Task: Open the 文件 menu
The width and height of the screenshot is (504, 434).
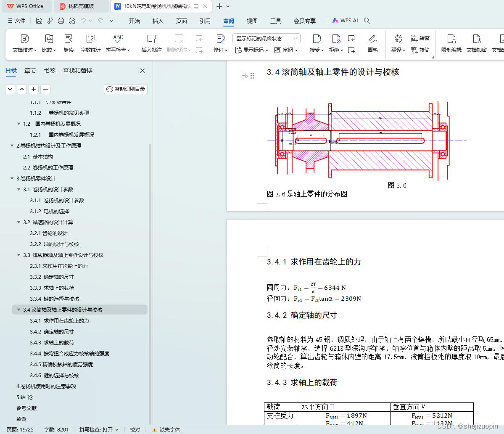Action: 16,21
